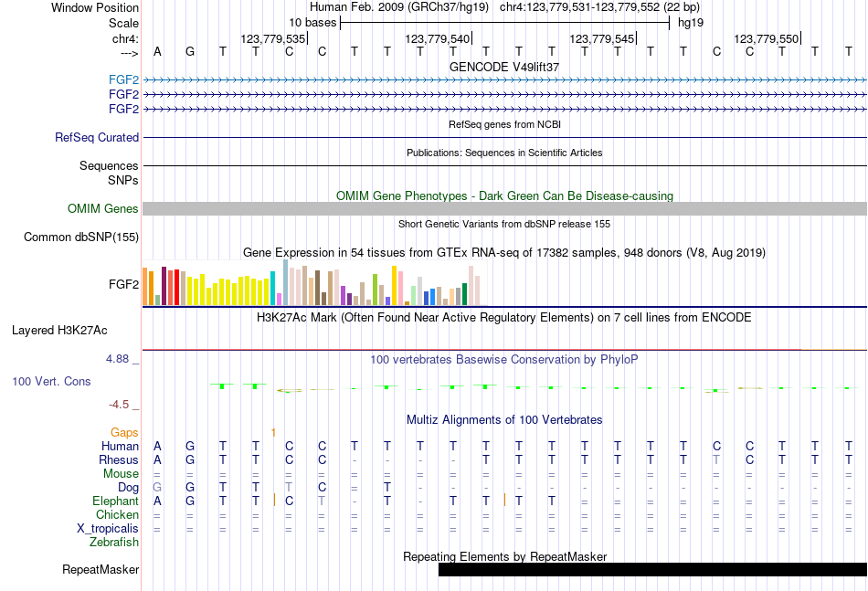Click the 4.88 PhyloP upper scale value

[117, 359]
